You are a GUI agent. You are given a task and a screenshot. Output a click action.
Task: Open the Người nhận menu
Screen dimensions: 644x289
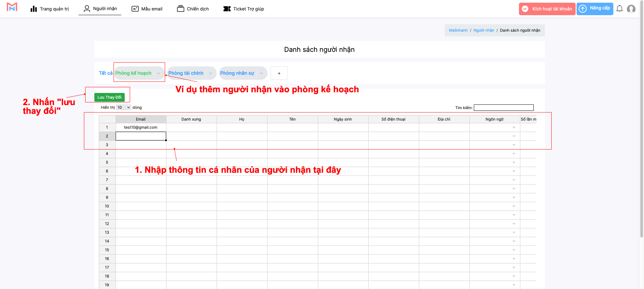click(100, 9)
